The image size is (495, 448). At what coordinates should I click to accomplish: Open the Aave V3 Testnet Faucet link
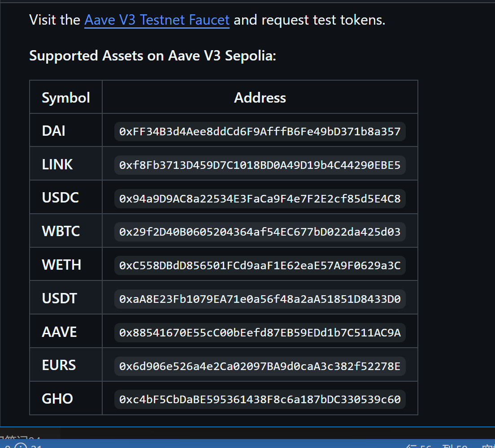(157, 20)
